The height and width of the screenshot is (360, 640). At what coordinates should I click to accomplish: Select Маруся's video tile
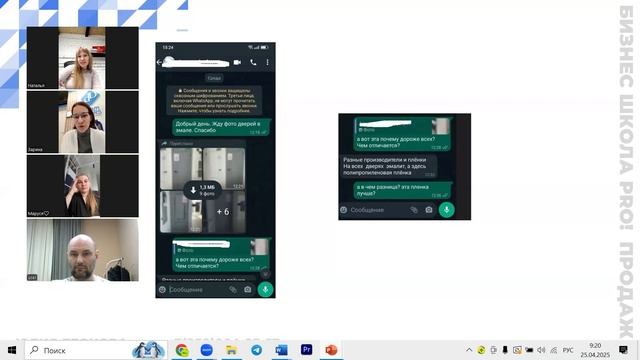(x=82, y=186)
